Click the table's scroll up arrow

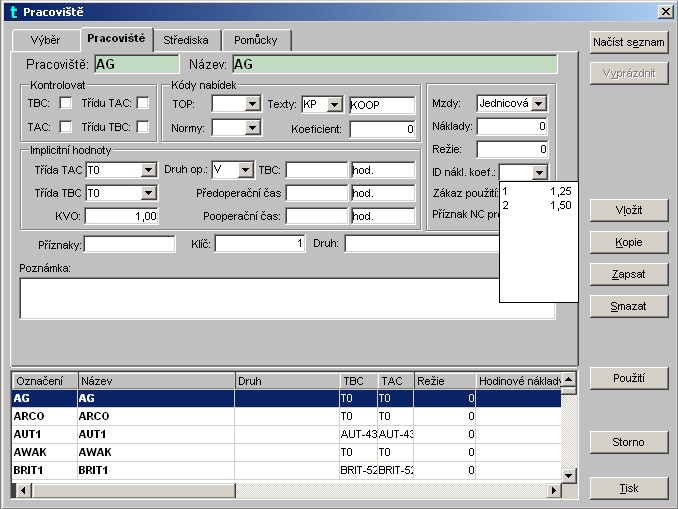(x=569, y=380)
